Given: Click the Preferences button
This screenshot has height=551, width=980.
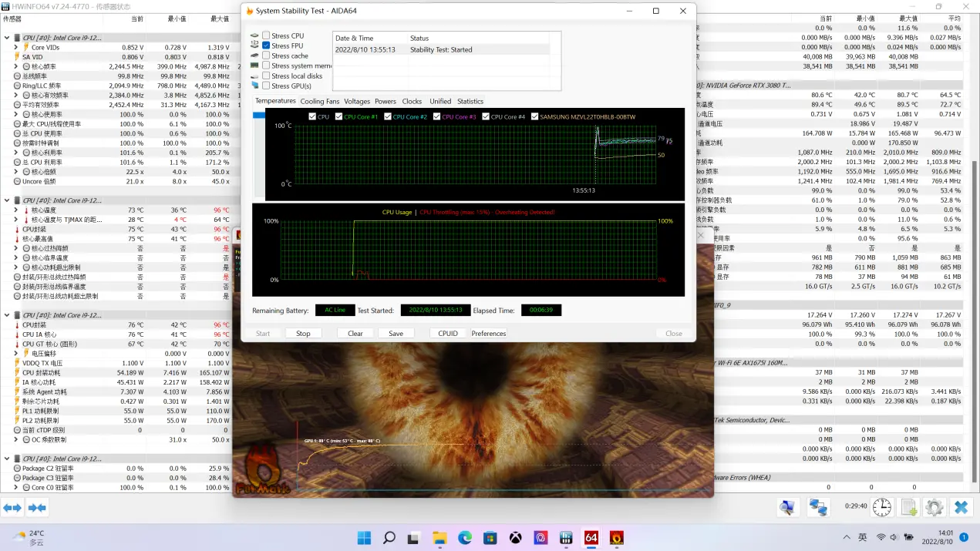Looking at the screenshot, I should [x=489, y=334].
